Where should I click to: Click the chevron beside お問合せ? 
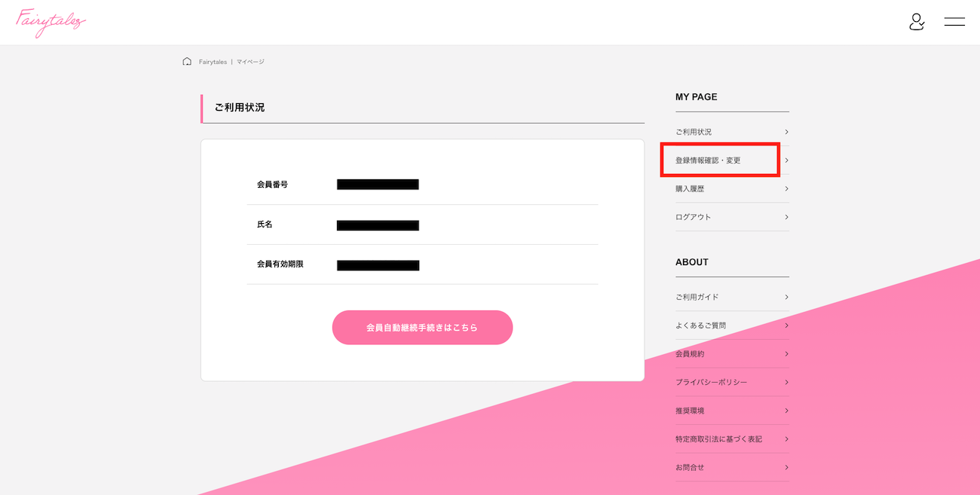coord(786,467)
